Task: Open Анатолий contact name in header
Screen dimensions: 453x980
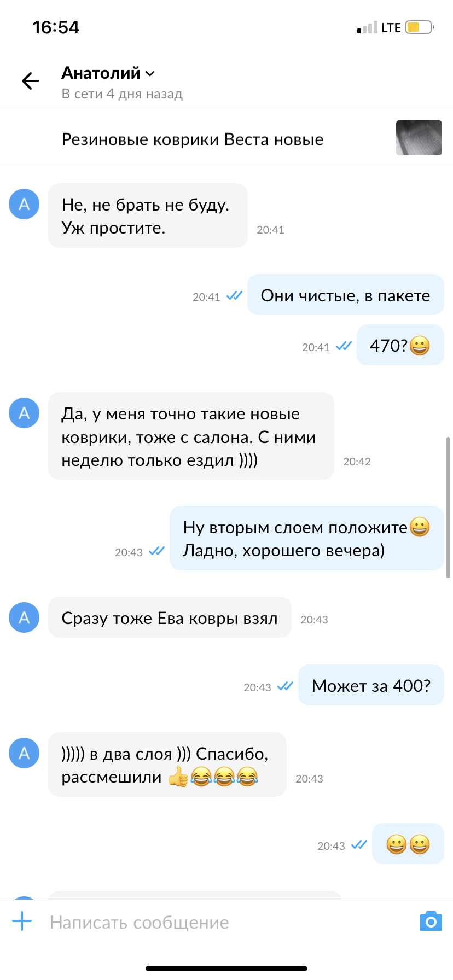Action: [x=101, y=73]
